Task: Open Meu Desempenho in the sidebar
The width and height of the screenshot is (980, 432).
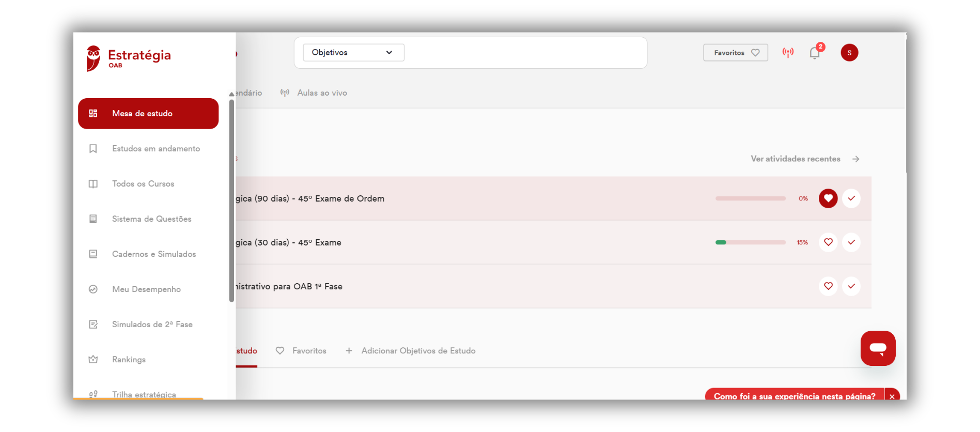Action: (146, 289)
